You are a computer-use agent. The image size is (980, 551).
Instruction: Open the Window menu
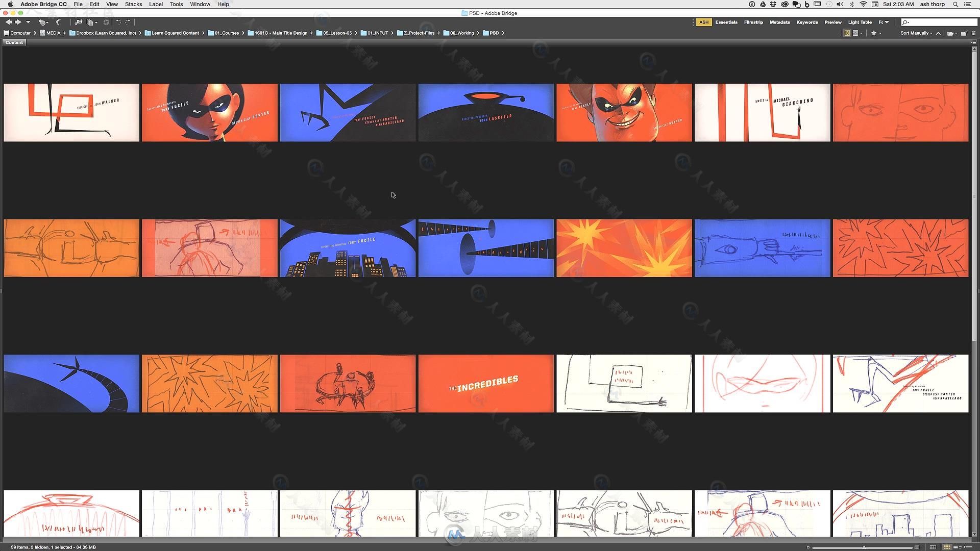pyautogui.click(x=200, y=4)
